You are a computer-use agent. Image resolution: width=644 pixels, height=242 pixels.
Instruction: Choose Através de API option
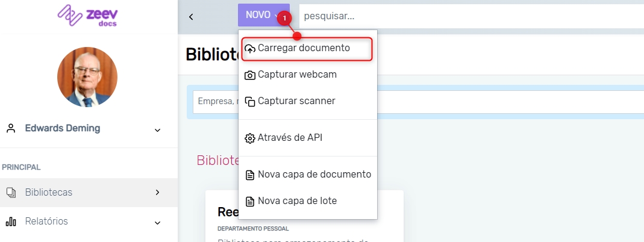point(290,138)
